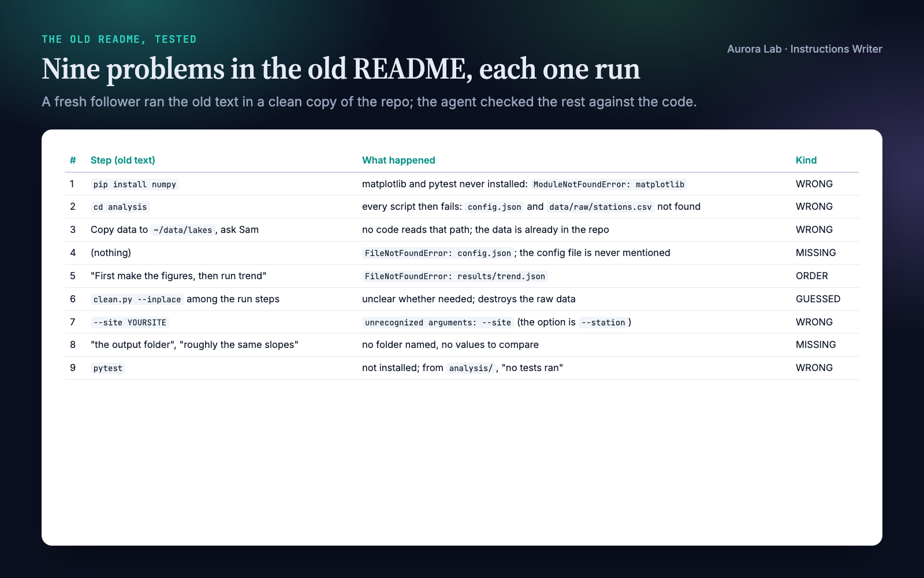The image size is (924, 578).
Task: Click the '--station' option code
Action: 603,323
